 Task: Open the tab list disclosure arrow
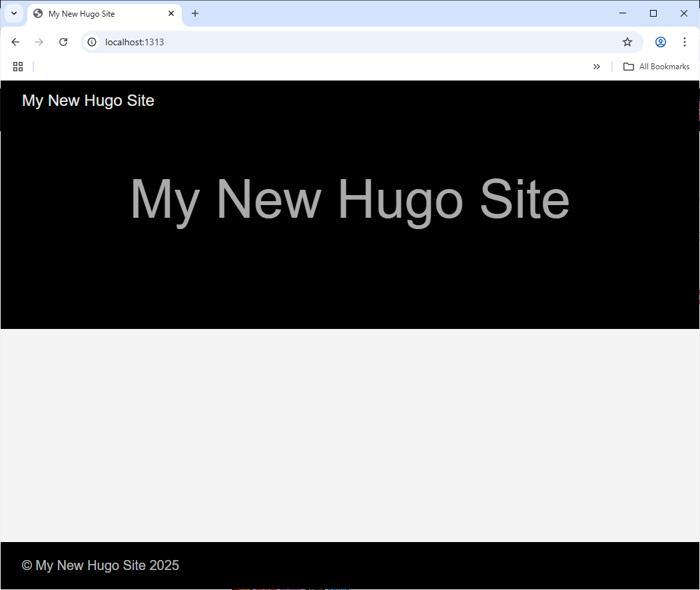14,13
